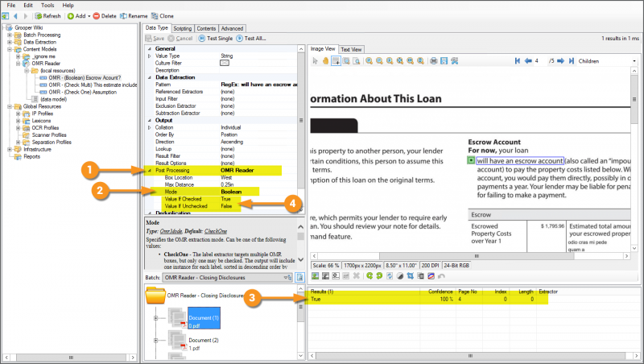
Task: Switch to the Text View tab
Action: click(x=351, y=49)
